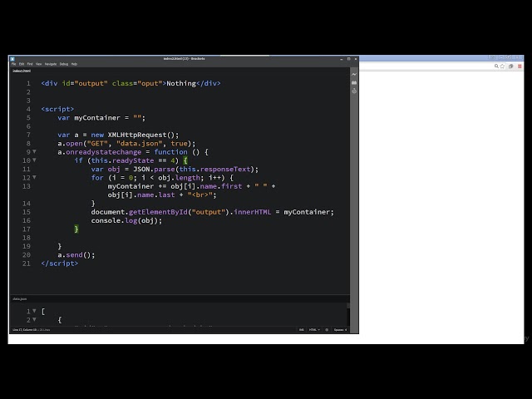Screen dimensions: 532x399
Task: Open the Extension Manager brick icon
Action: [x=354, y=82]
